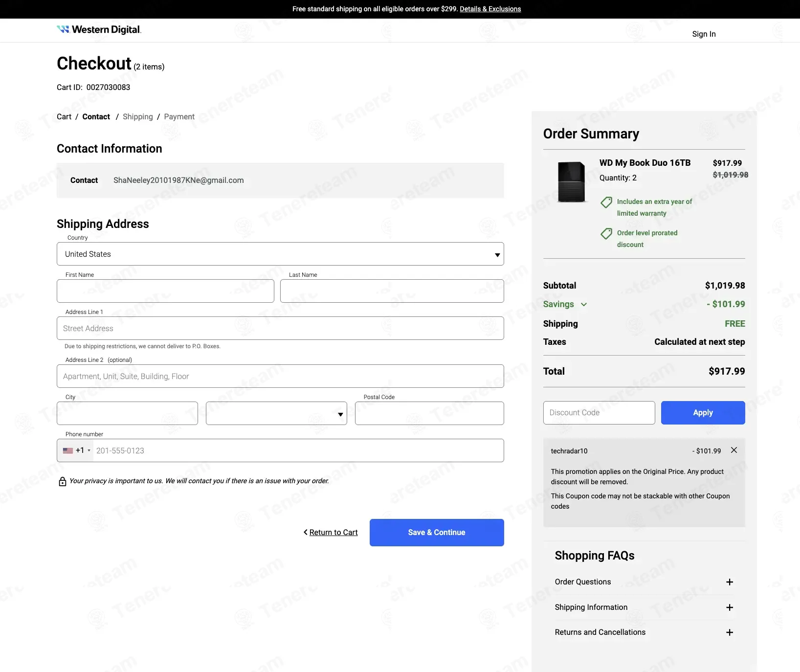800x672 pixels.
Task: Click the Shipping Information FAQ title
Action: 591,607
